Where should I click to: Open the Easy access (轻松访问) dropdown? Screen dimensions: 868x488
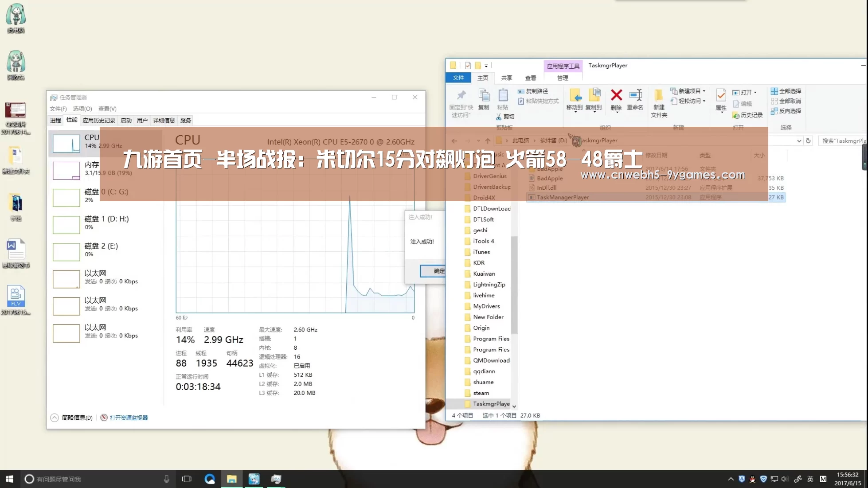tap(688, 101)
